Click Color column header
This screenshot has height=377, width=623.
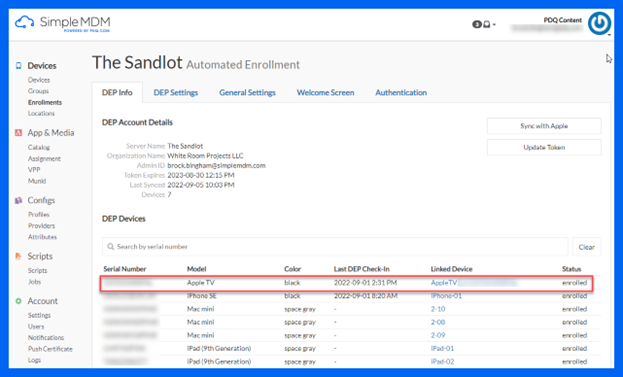[x=292, y=269]
